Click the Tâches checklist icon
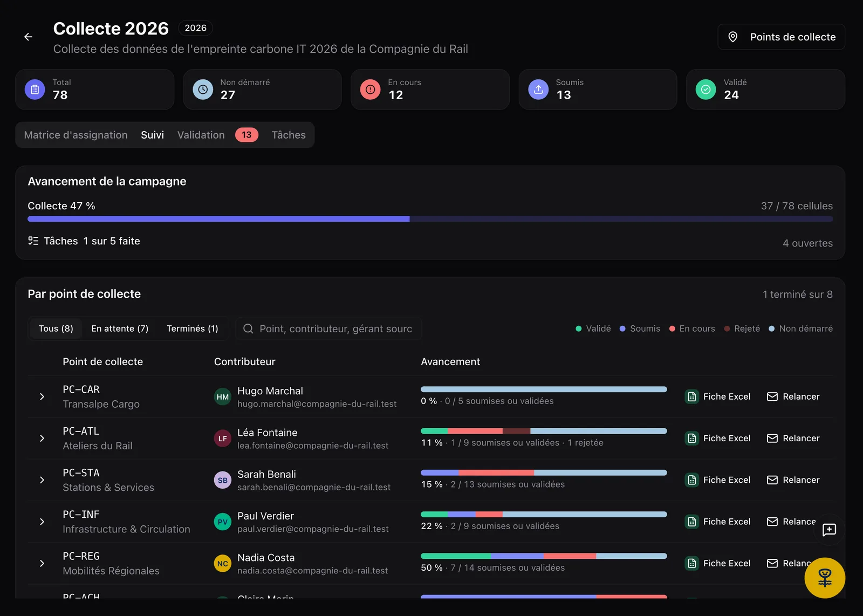 pos(33,241)
